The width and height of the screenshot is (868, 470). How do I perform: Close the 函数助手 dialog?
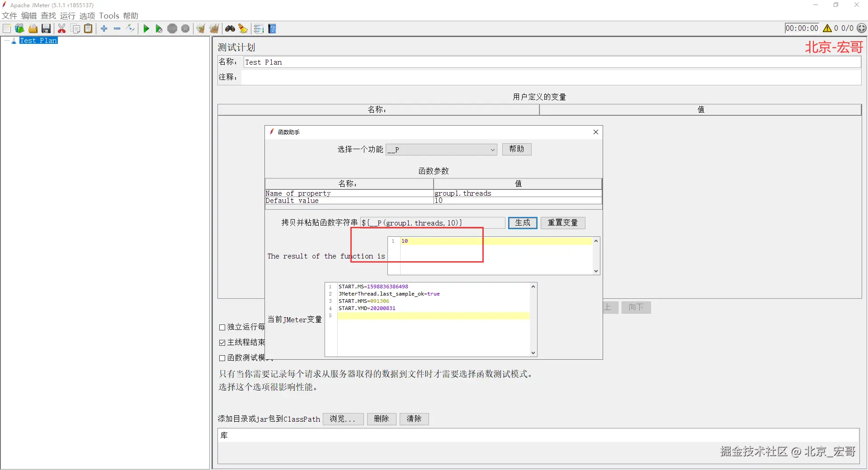[596, 132]
